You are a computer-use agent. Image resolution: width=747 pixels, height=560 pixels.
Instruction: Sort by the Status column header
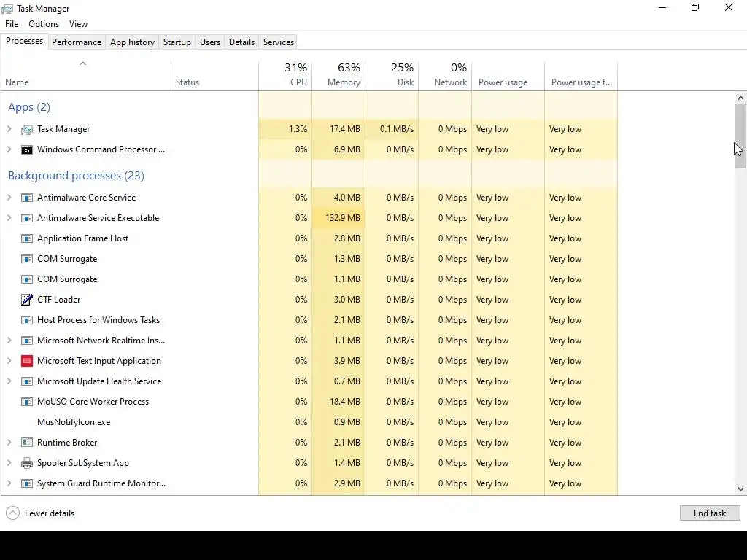pyautogui.click(x=214, y=76)
